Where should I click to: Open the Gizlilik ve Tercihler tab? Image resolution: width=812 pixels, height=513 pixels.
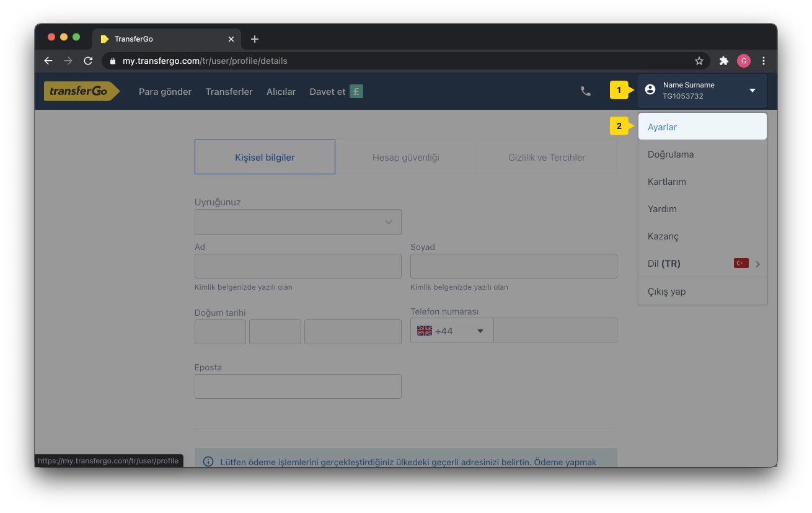[x=547, y=157]
